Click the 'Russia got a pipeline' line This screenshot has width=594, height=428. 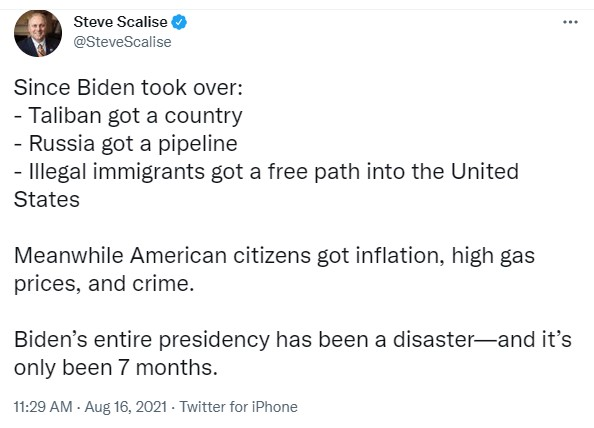[126, 144]
